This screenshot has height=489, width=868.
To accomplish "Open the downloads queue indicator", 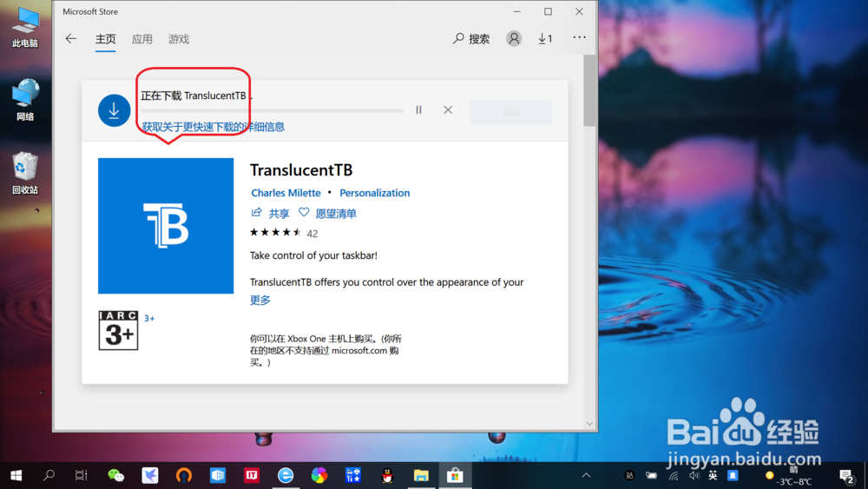I will click(x=545, y=38).
